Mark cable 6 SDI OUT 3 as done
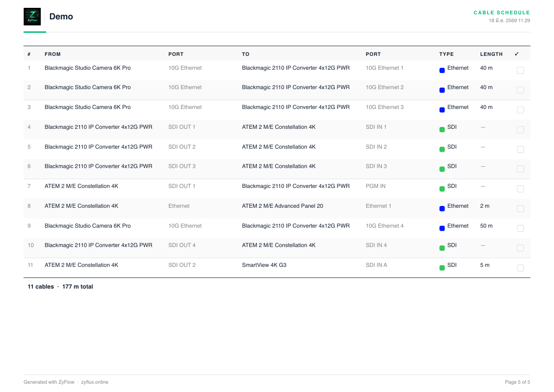The height and width of the screenshot is (392, 554). click(520, 169)
